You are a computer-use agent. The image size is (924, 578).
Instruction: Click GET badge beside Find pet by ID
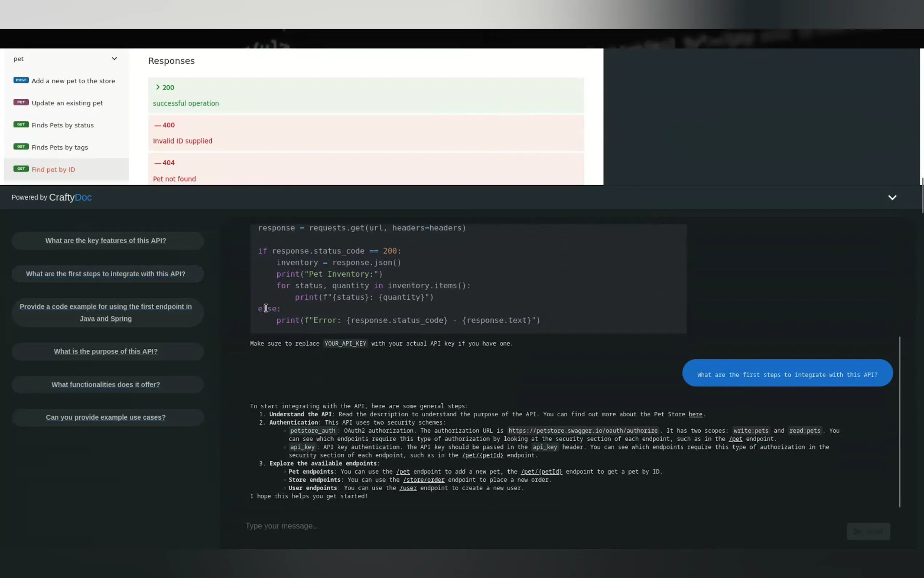pos(21,169)
